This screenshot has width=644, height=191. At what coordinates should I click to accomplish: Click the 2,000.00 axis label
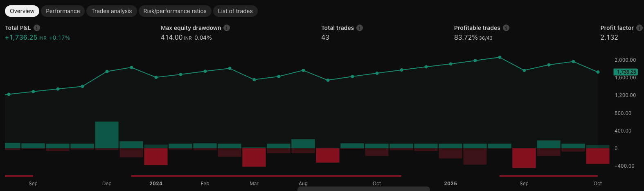[625, 60]
